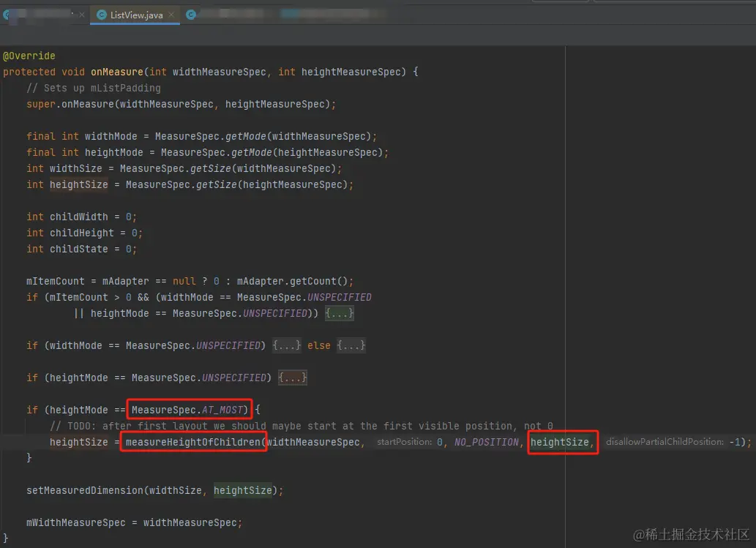Expand folded block before the else keyword
Image resolution: width=756 pixels, height=548 pixels.
click(286, 345)
